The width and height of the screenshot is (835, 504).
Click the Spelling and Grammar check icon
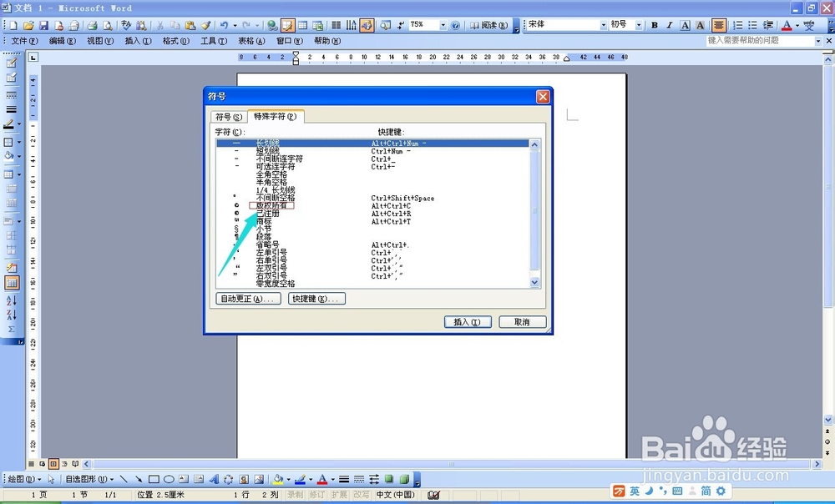pos(126,25)
